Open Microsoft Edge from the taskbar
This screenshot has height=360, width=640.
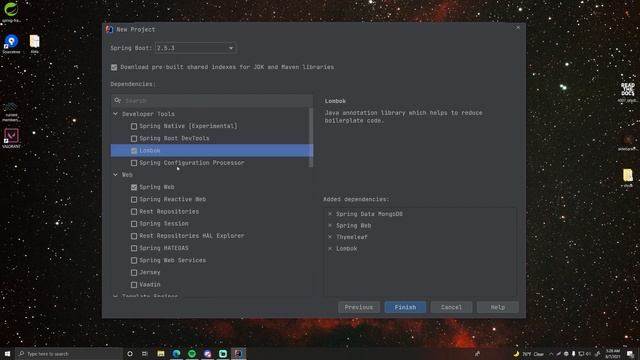click(x=176, y=353)
